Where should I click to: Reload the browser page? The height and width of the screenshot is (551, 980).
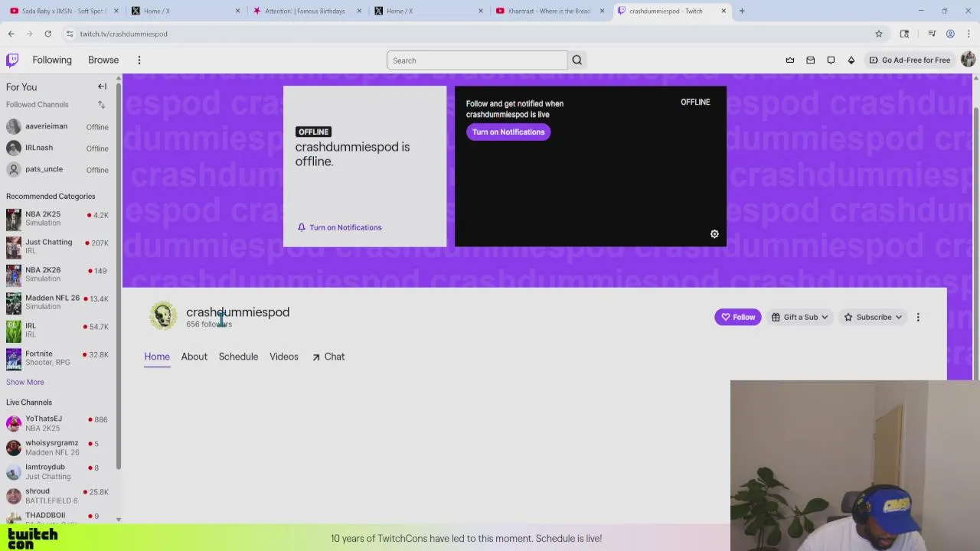pyautogui.click(x=47, y=34)
